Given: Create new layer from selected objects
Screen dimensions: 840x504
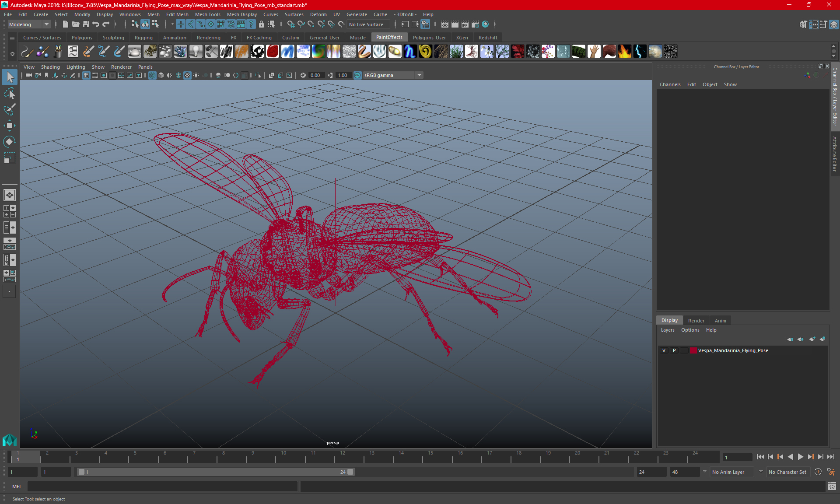Looking at the screenshot, I should [822, 339].
